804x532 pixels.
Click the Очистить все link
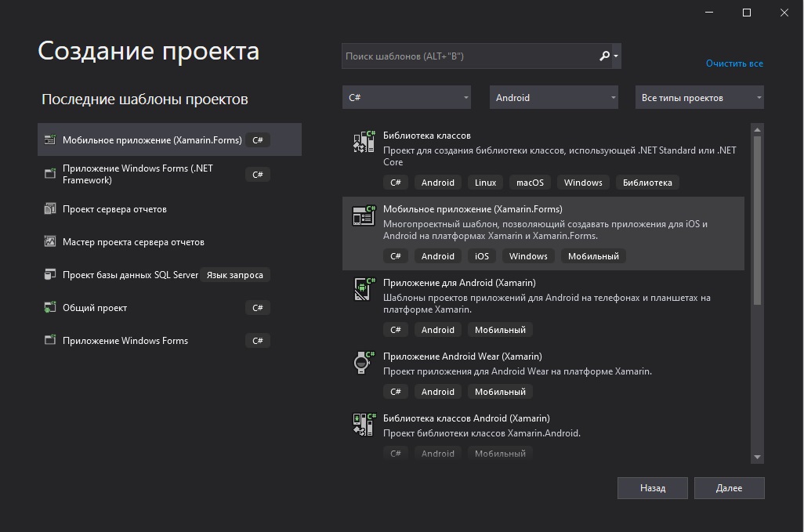coord(734,63)
